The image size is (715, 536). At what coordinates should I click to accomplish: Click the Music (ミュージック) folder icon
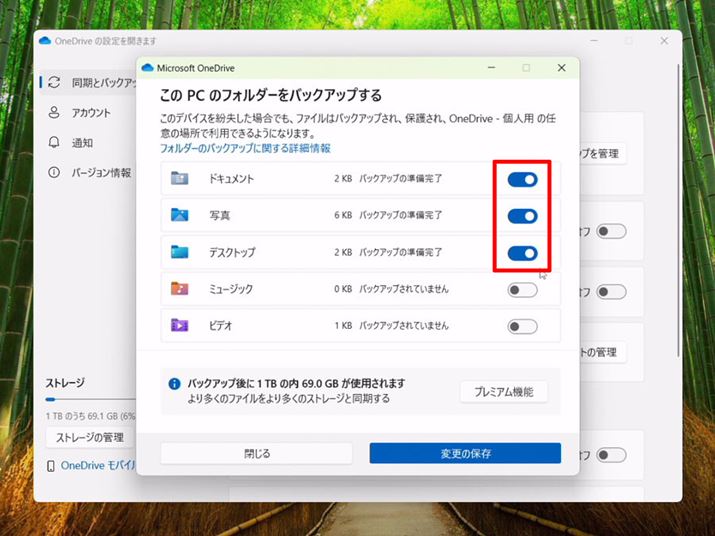click(x=180, y=289)
